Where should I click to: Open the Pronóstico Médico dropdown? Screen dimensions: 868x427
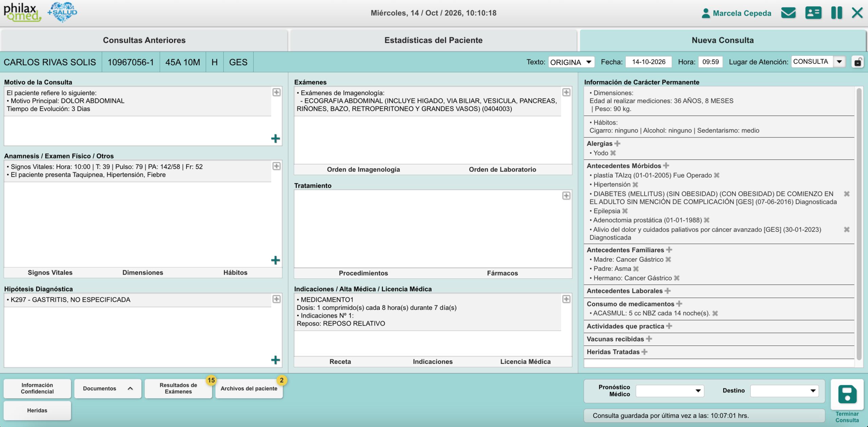coord(670,391)
